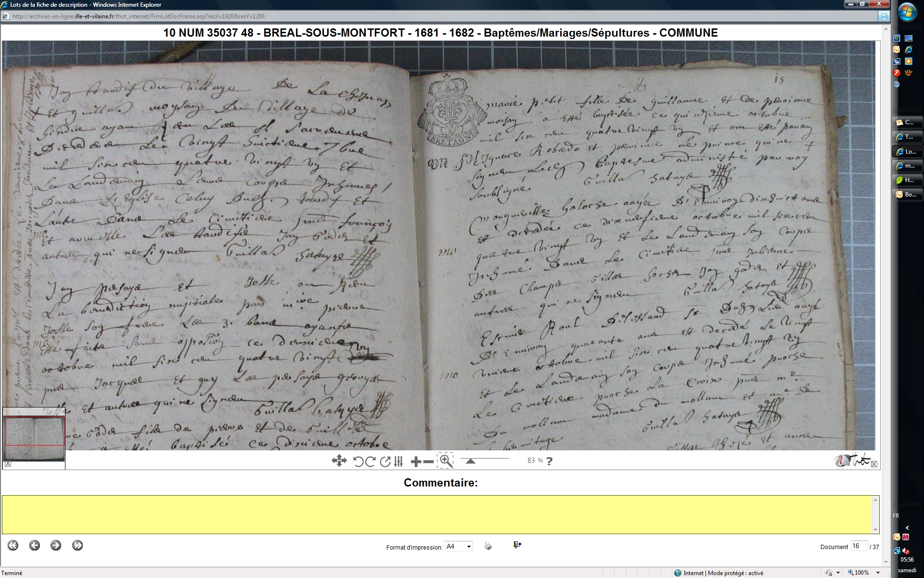The image size is (924, 578).
Task: Select the pan/move image tool
Action: [x=339, y=461]
